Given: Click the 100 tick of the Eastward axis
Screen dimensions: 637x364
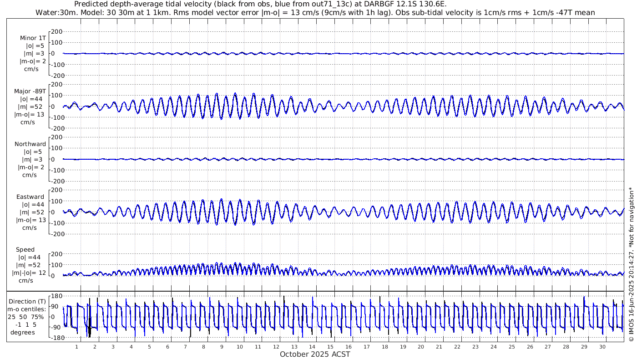Looking at the screenshot, I should (56, 201).
